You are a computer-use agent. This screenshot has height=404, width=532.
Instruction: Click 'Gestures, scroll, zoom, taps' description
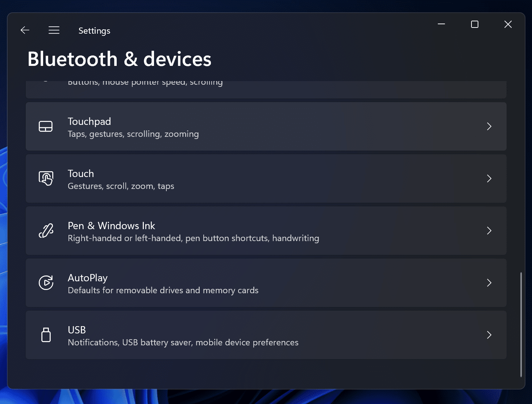(121, 186)
